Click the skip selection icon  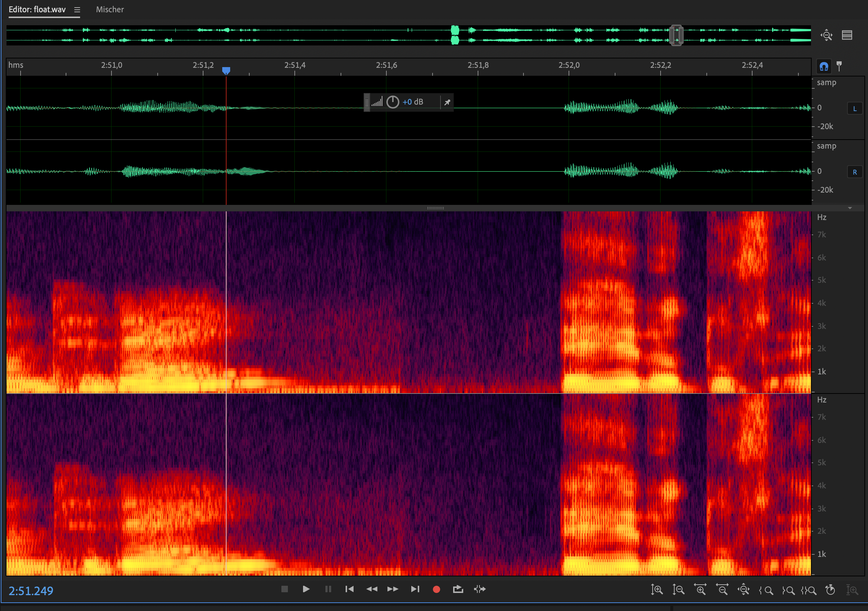[480, 589]
